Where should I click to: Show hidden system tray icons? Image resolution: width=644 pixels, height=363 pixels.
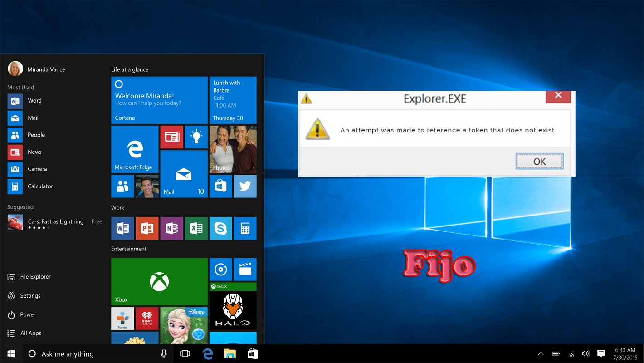click(541, 354)
